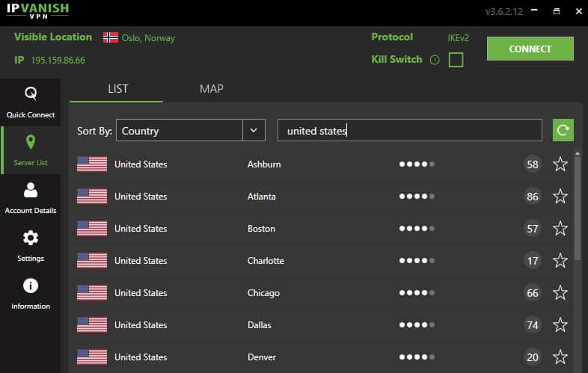The image size is (588, 373).
Task: Favorite the Atlanta server star
Action: pyautogui.click(x=560, y=197)
